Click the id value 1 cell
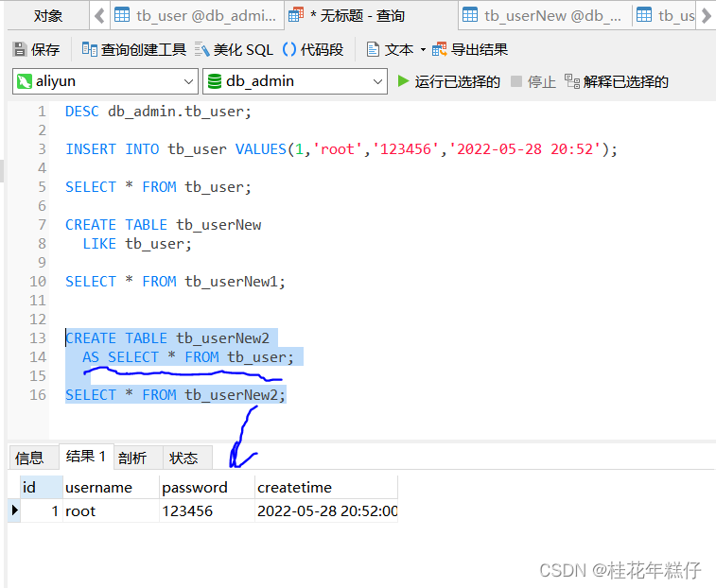The image size is (716, 588). click(x=41, y=510)
